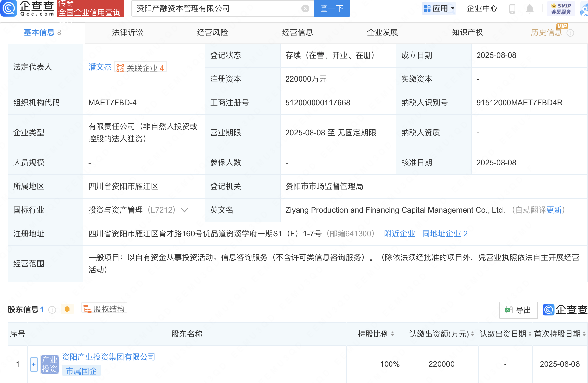Switch to 知识产权 tab
The width and height of the screenshot is (588, 383).
point(467,33)
